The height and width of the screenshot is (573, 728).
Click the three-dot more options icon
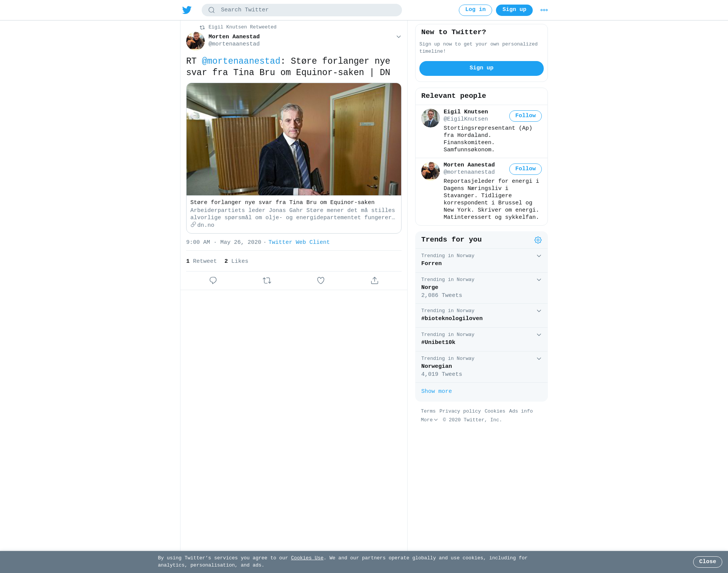544,10
